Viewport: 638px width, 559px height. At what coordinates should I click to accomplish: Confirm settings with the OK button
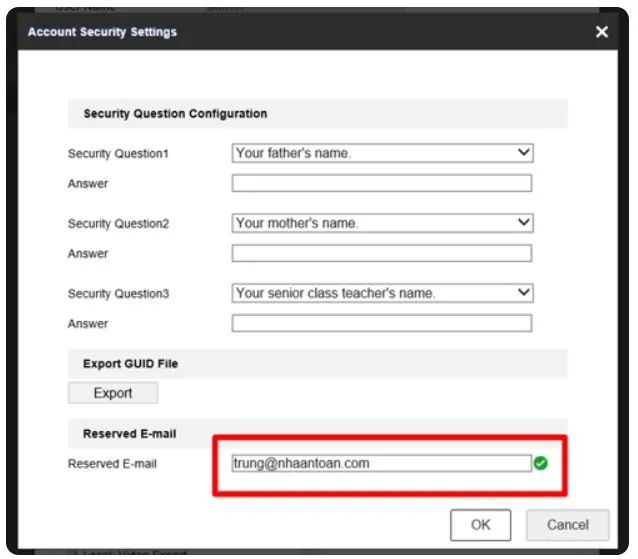(480, 524)
